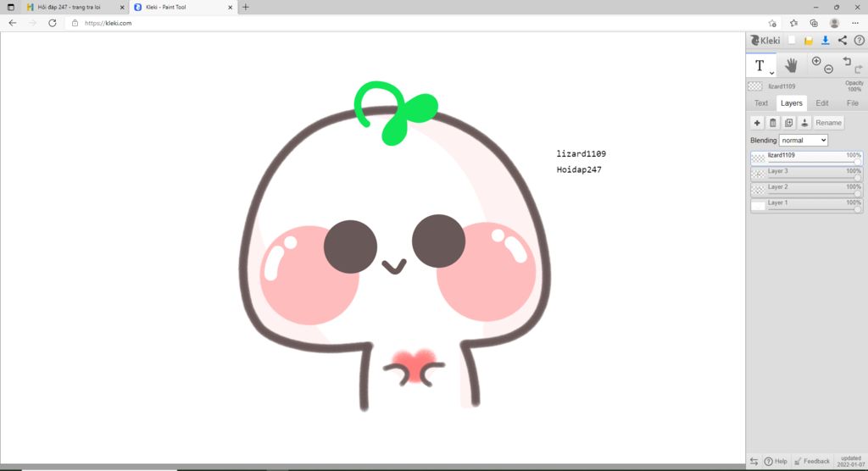Open browser Collections
This screenshot has width=868, height=471.
pyautogui.click(x=814, y=23)
